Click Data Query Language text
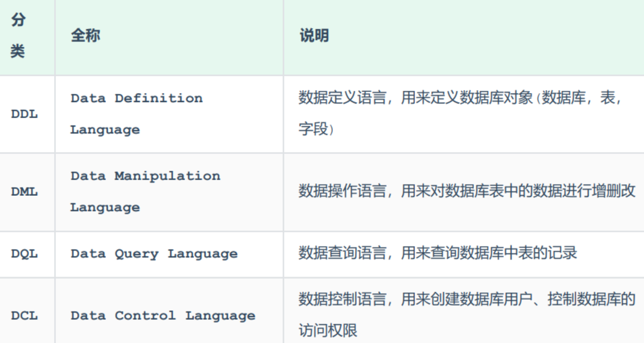The width and height of the screenshot is (644, 343). (154, 254)
